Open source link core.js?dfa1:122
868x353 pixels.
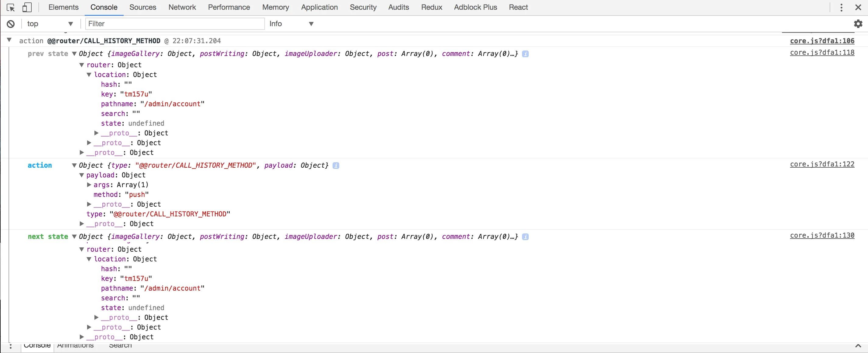[x=822, y=164]
